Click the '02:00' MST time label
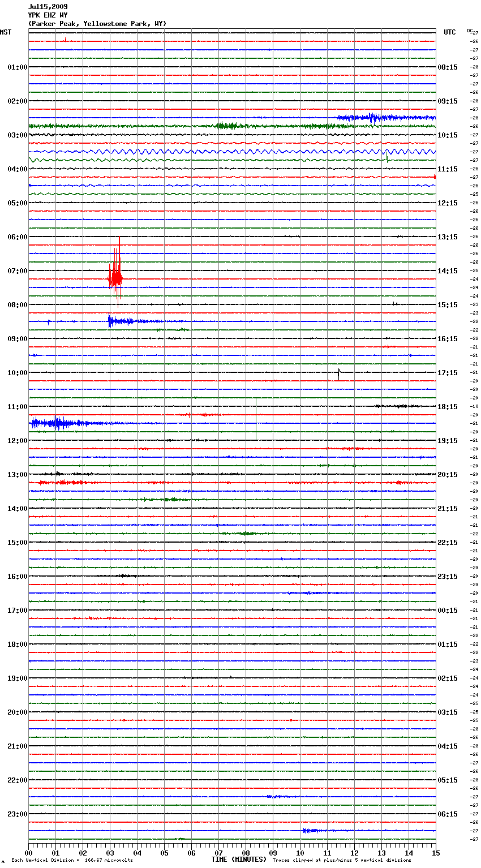Image resolution: width=481 pixels, height=868 pixels. pos(18,101)
